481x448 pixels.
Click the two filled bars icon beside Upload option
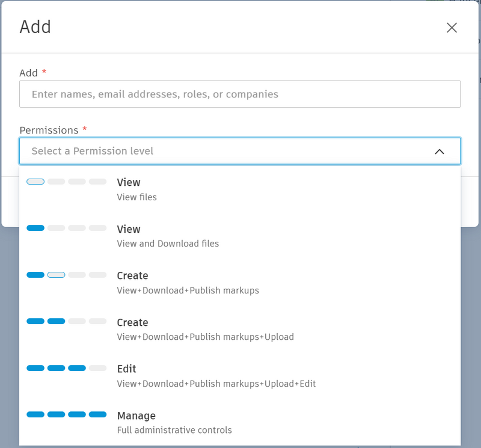coord(67,322)
